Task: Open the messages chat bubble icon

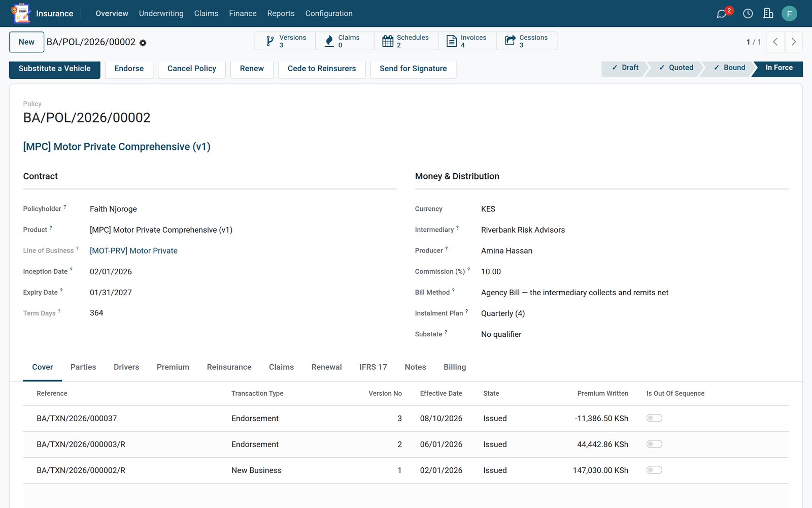Action: tap(721, 14)
